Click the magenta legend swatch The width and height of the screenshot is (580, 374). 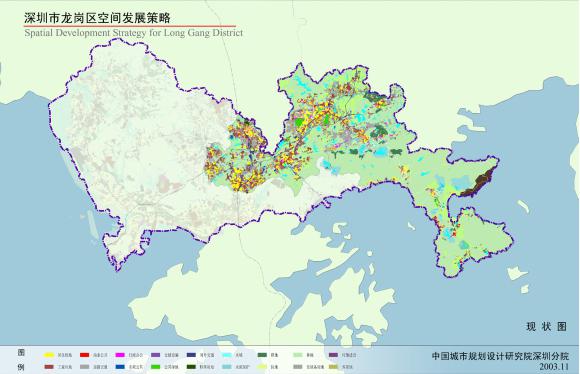(x=120, y=355)
